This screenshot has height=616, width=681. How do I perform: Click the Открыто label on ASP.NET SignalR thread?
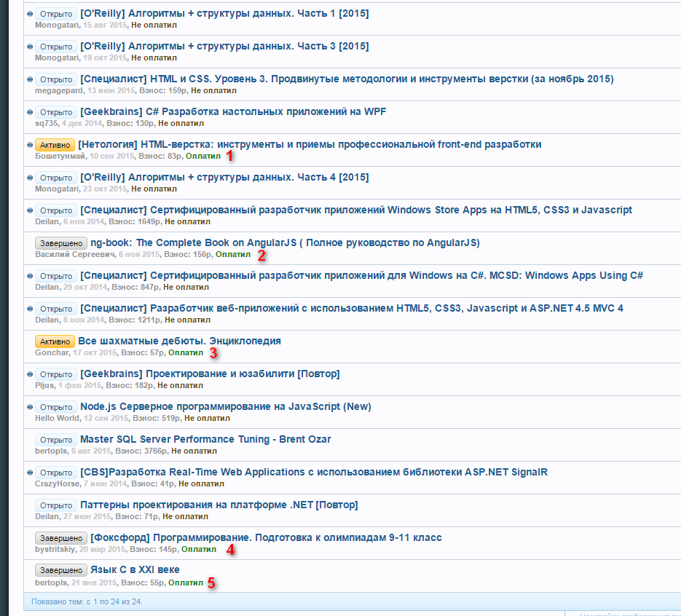click(56, 473)
